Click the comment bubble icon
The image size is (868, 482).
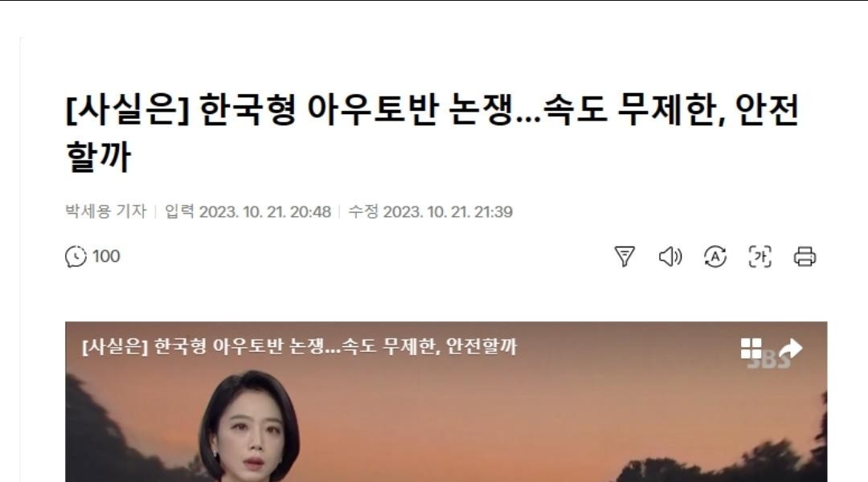76,256
